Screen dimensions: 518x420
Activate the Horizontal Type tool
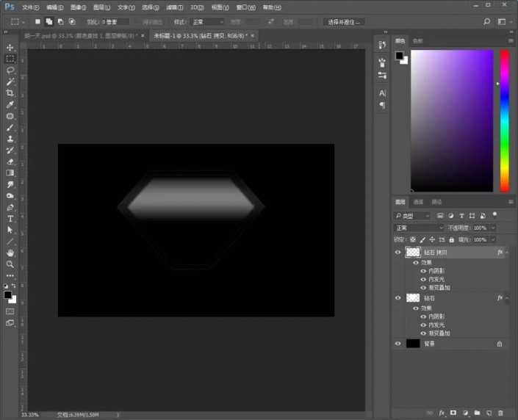[x=10, y=218]
